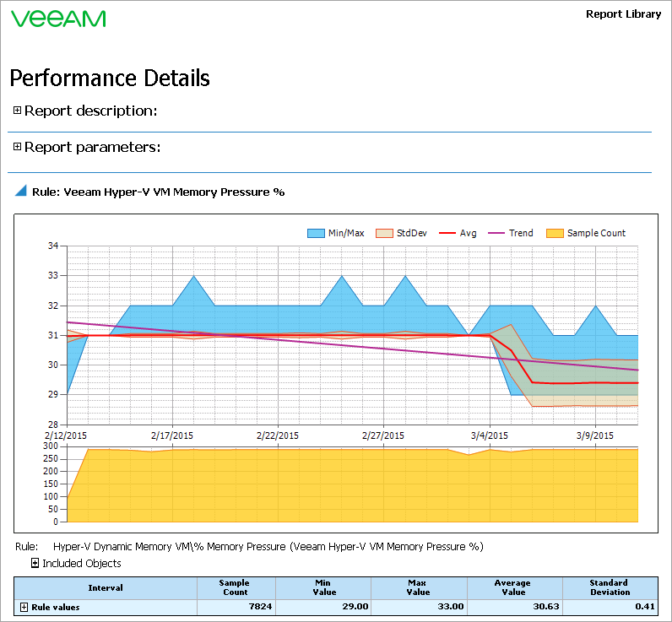
Task: Click the 2/17/2015 axis date label
Action: [172, 435]
